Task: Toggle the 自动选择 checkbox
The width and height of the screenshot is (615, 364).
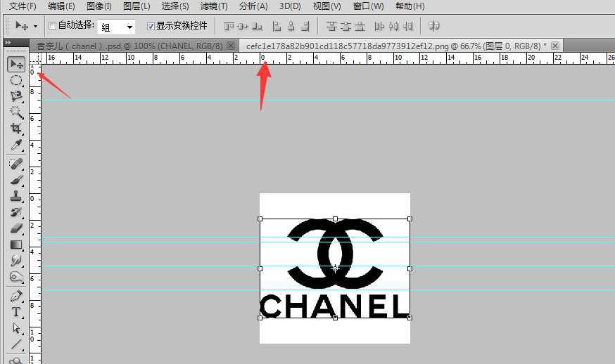Action: [x=52, y=26]
